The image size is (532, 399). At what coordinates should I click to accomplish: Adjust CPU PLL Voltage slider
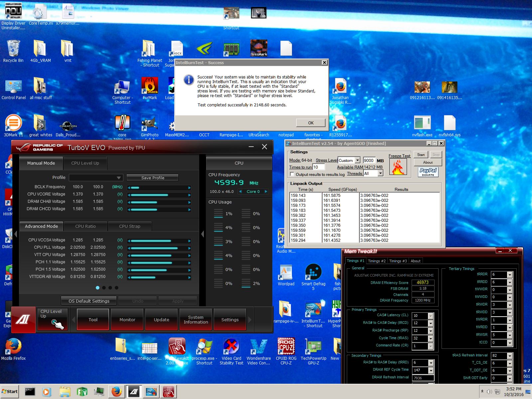159,248
